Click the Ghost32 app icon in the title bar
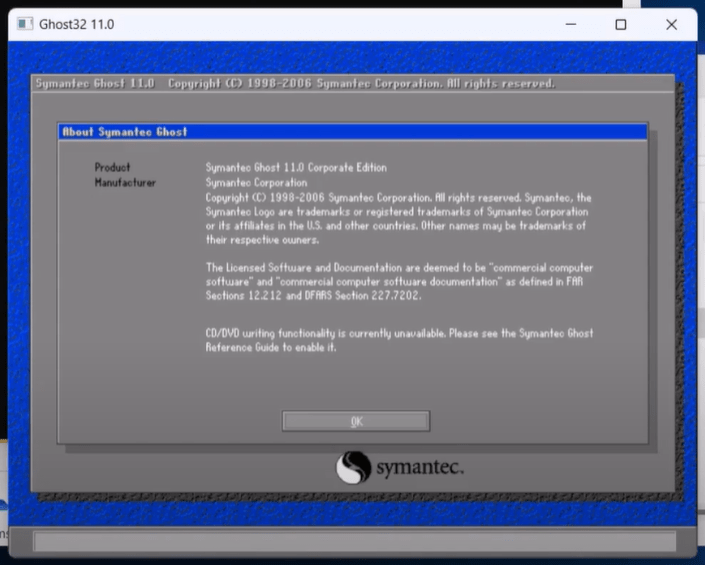Image resolution: width=705 pixels, height=565 pixels. pyautogui.click(x=23, y=23)
